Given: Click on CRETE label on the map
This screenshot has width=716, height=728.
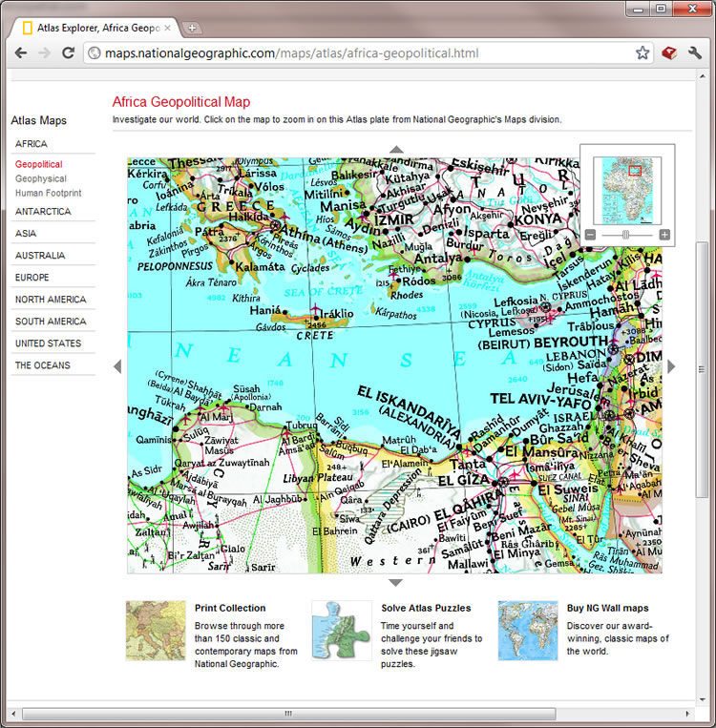Looking at the screenshot, I should coord(315,335).
